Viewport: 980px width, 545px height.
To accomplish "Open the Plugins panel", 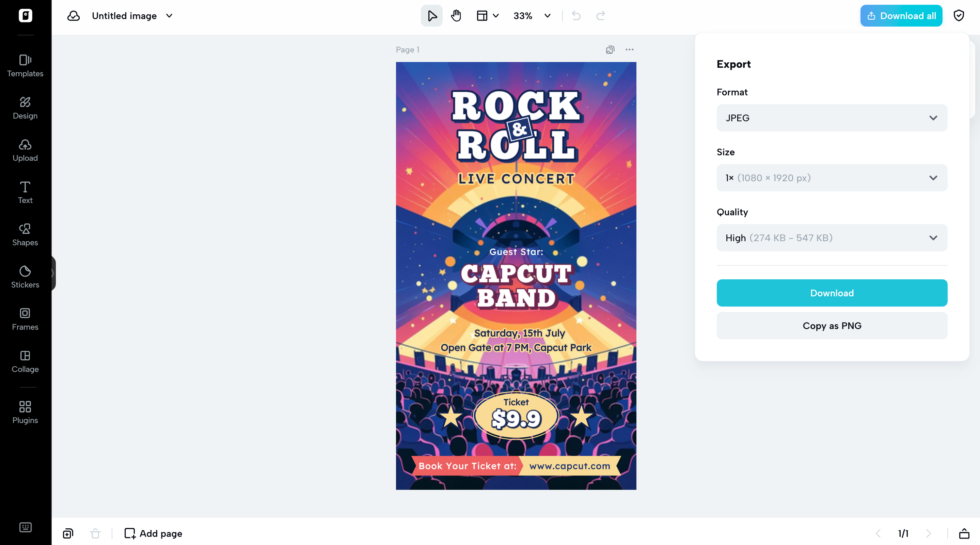I will (x=25, y=412).
